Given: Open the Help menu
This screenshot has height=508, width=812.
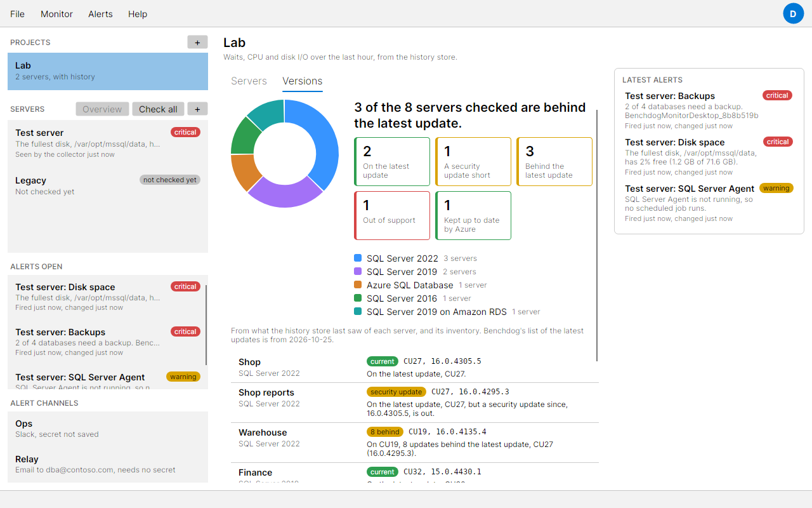Looking at the screenshot, I should pyautogui.click(x=138, y=14).
